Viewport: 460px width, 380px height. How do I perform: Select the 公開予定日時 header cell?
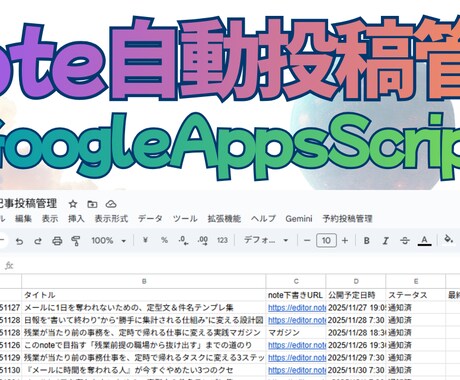[356, 295]
